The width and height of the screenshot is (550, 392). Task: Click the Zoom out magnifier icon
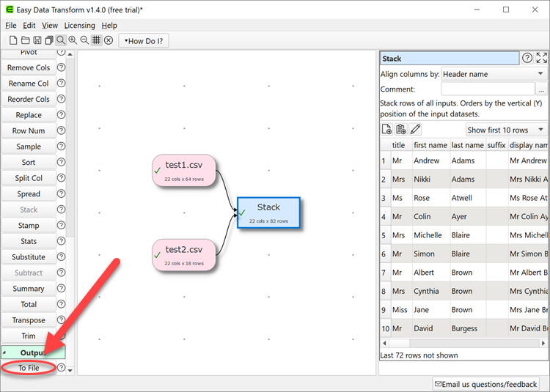pos(84,40)
